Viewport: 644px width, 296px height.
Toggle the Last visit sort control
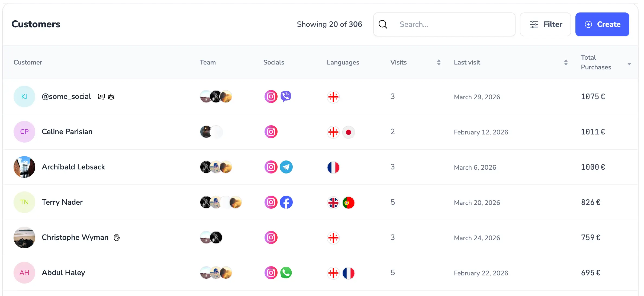click(x=566, y=62)
